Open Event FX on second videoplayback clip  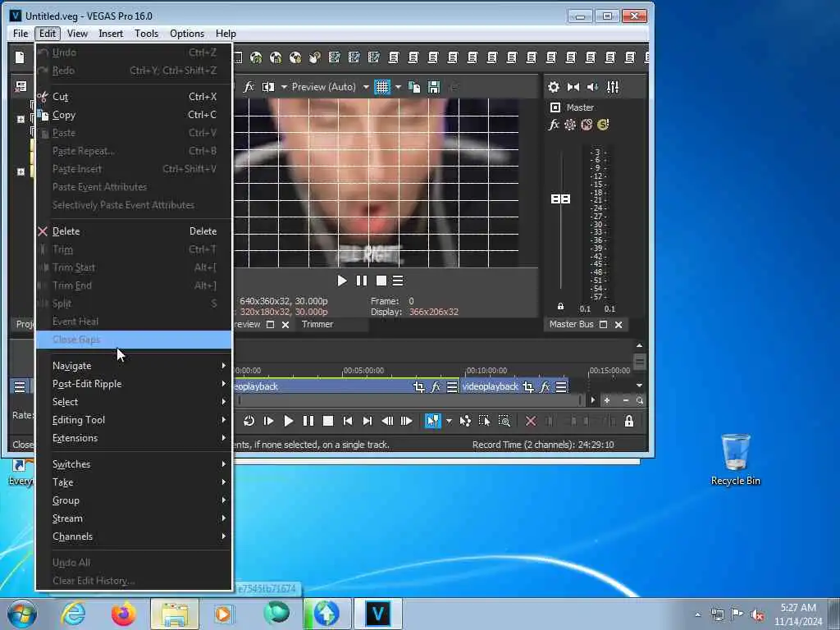coord(545,386)
